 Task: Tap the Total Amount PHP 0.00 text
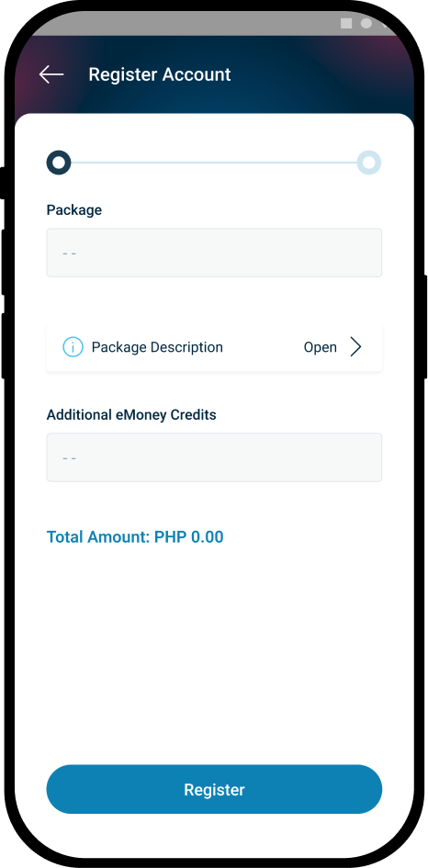pyautogui.click(x=135, y=537)
